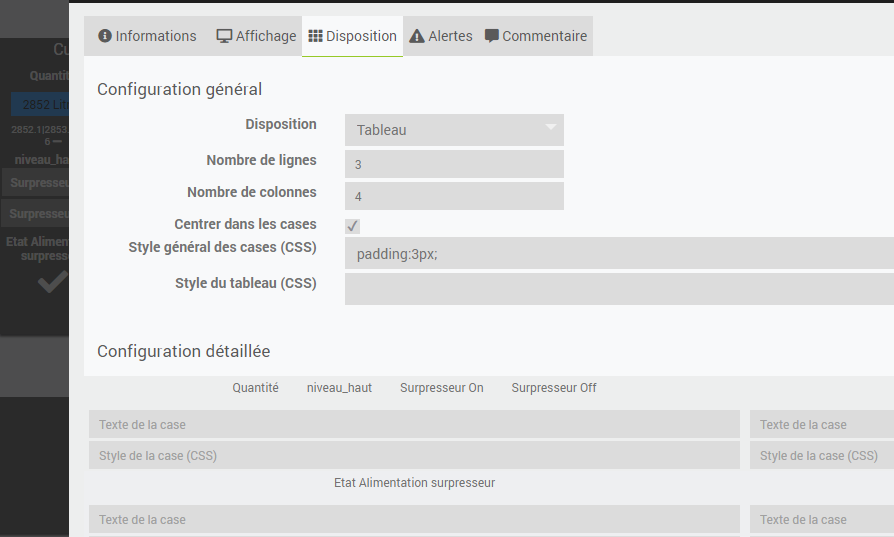Click the info circle icon on Informations
Viewport: 894px width, 537px height.
click(x=104, y=36)
